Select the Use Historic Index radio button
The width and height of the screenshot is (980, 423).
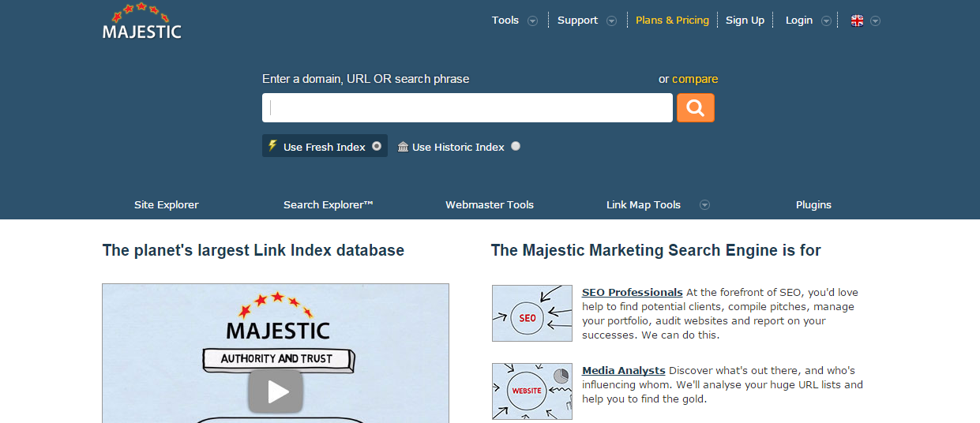(516, 146)
